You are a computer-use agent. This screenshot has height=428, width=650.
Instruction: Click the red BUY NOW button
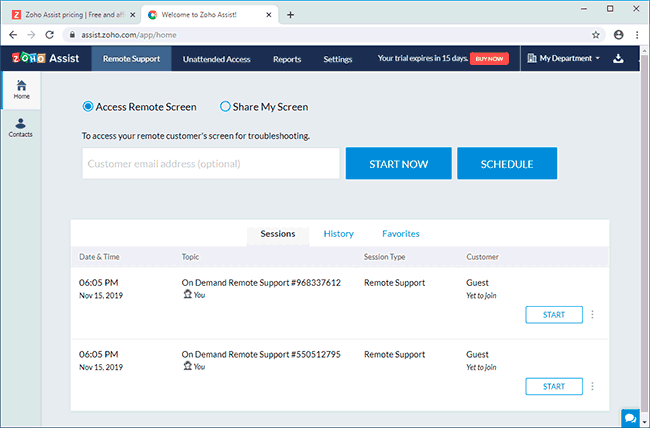489,59
